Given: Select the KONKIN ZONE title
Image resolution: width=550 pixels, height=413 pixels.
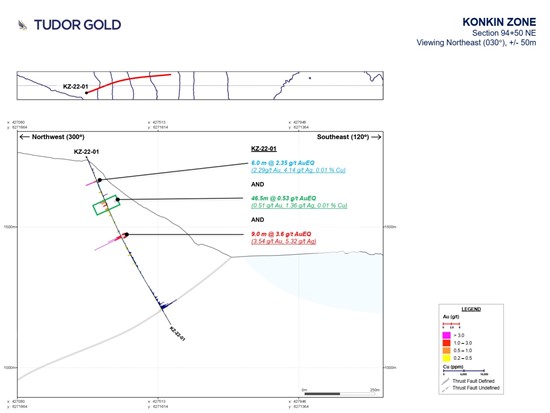Looking at the screenshot, I should click(x=499, y=22).
